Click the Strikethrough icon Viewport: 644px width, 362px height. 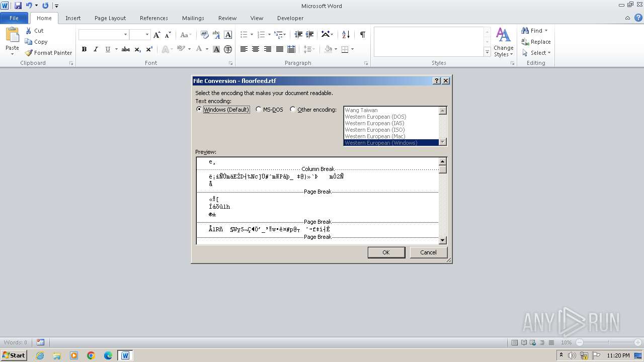click(x=126, y=49)
